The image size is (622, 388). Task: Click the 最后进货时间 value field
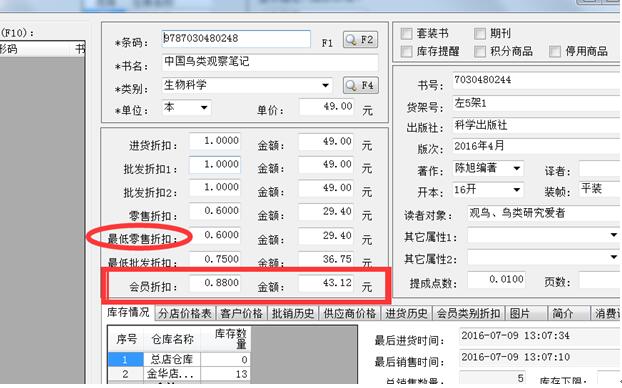coord(539,336)
